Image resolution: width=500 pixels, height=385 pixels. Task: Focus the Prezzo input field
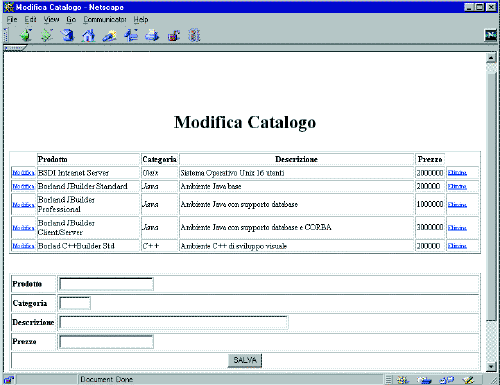coord(106,342)
